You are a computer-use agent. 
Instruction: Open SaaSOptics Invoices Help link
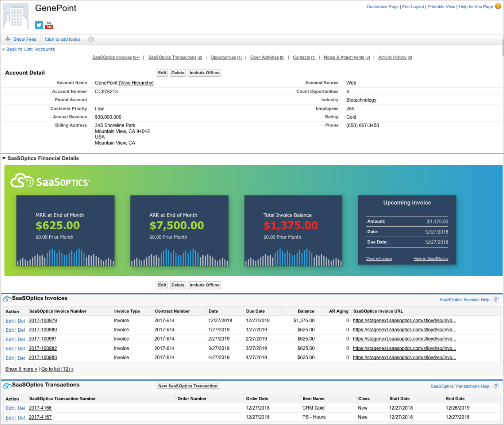464,300
